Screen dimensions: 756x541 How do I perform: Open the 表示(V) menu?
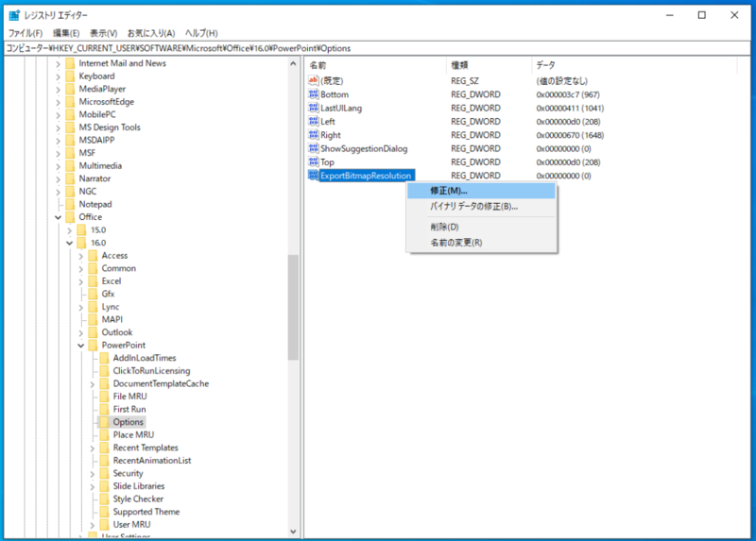tap(104, 33)
